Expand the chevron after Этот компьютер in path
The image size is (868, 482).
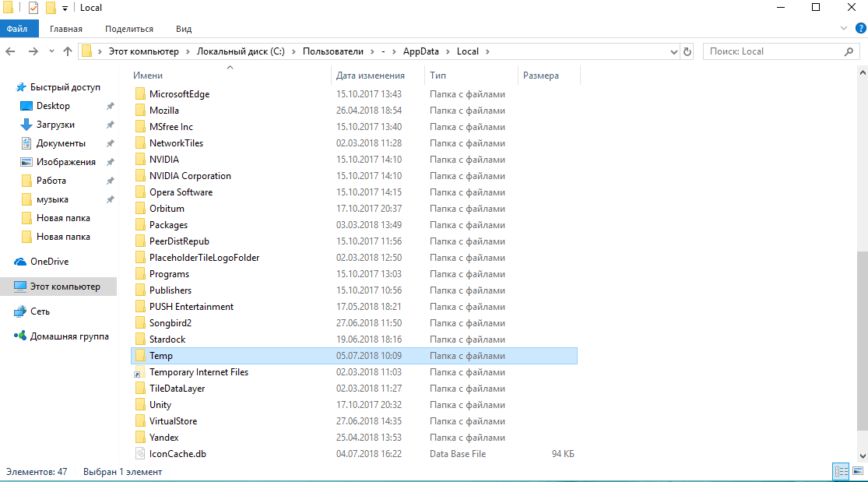[x=188, y=51]
